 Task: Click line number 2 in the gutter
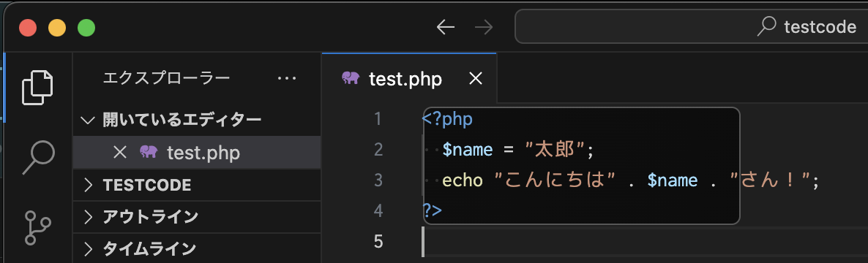[x=378, y=150]
